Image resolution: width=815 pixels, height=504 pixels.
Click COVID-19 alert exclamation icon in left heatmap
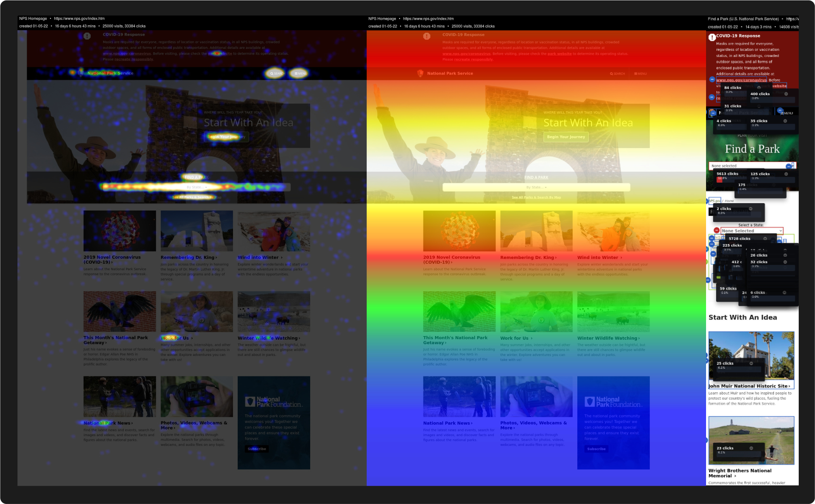point(87,36)
